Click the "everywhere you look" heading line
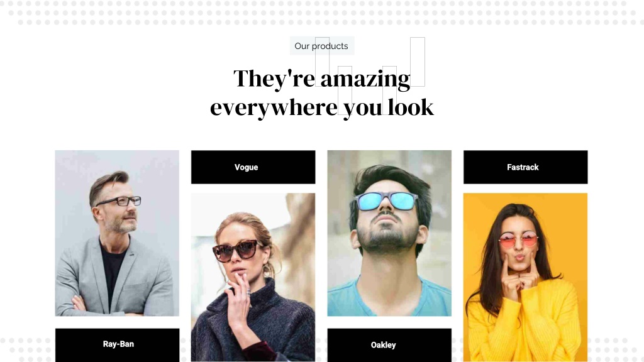The height and width of the screenshot is (362, 644). [322, 107]
